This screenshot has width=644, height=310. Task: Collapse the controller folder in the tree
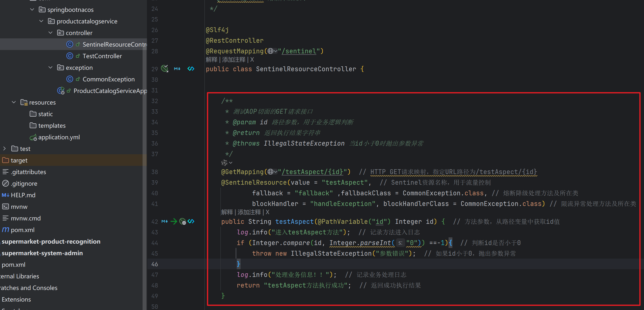[50, 33]
